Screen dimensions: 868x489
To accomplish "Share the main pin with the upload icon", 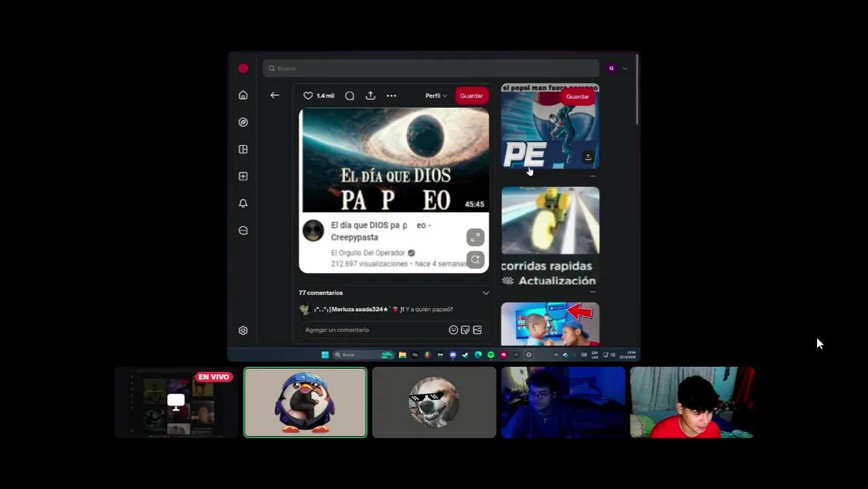I will (370, 96).
